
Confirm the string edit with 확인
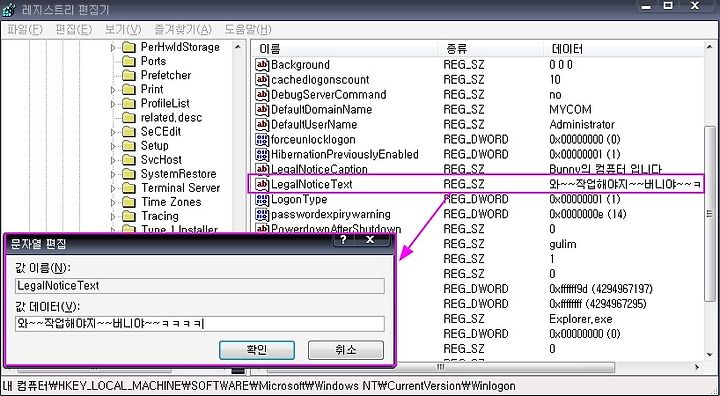pyautogui.click(x=257, y=350)
